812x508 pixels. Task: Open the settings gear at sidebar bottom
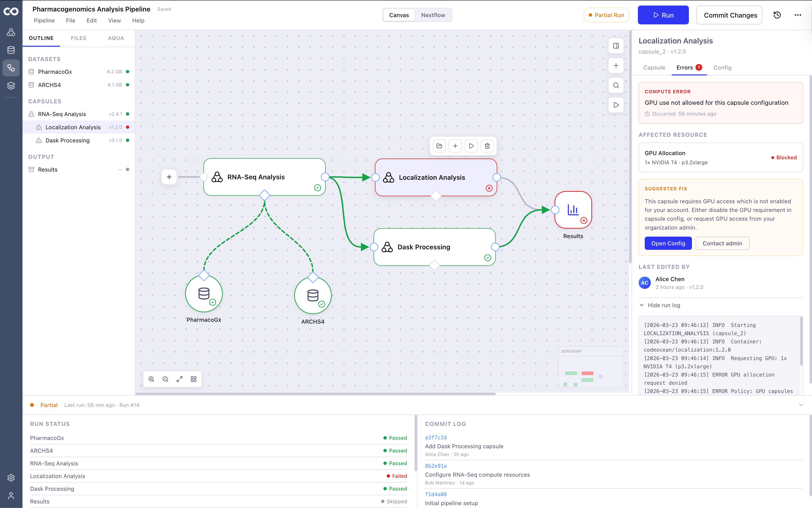click(x=11, y=478)
